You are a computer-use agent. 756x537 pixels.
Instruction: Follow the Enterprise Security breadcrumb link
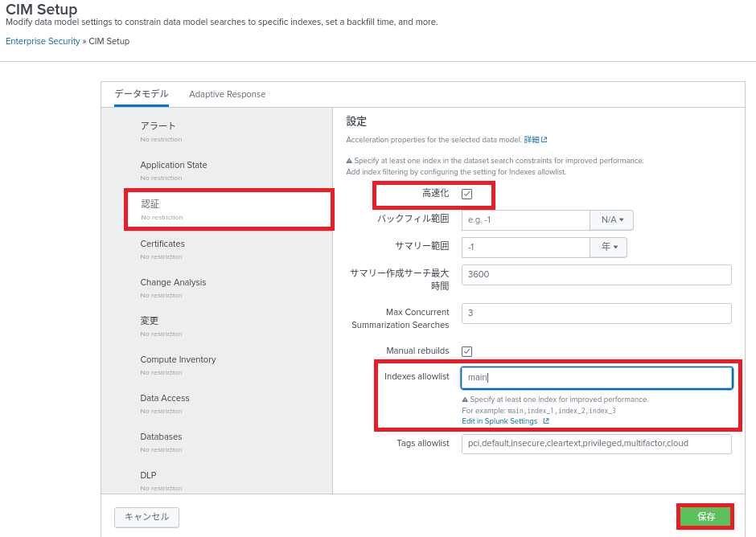click(x=43, y=41)
